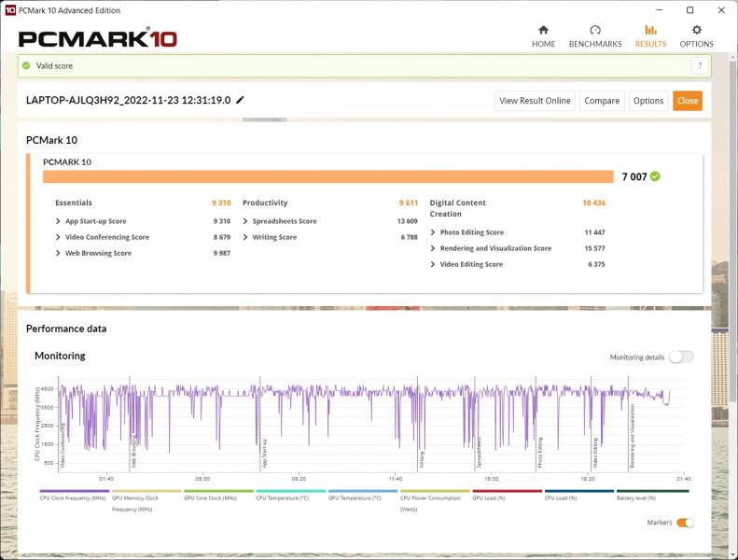Viewport: 738px width, 560px height.
Task: Select GPU Core Clock legend swatch
Action: pyautogui.click(x=218, y=491)
